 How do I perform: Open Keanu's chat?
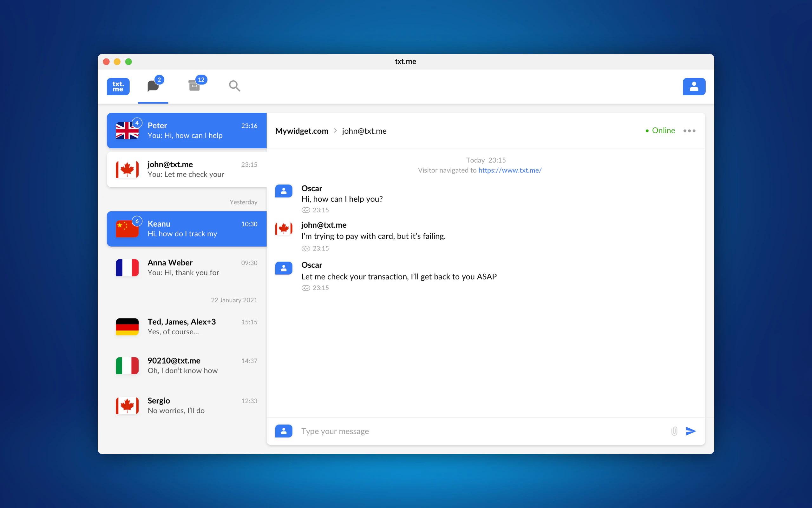[187, 229]
